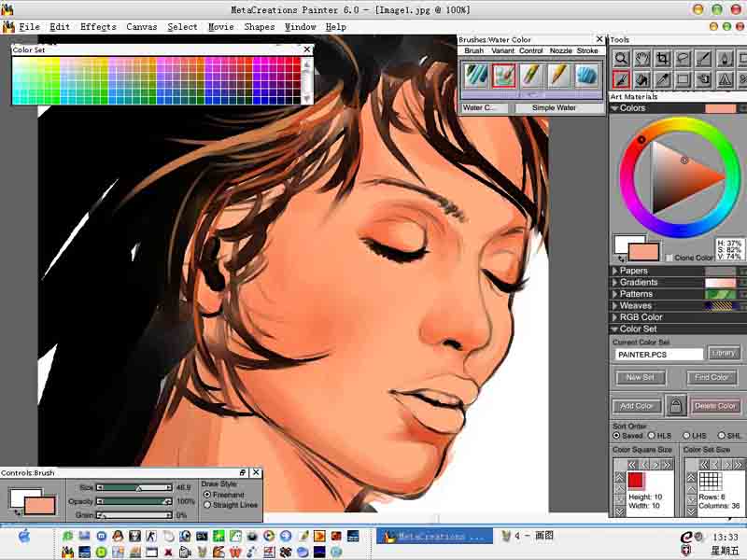Image resolution: width=747 pixels, height=560 pixels.
Task: Expand the RGB Color section
Action: coord(615,317)
